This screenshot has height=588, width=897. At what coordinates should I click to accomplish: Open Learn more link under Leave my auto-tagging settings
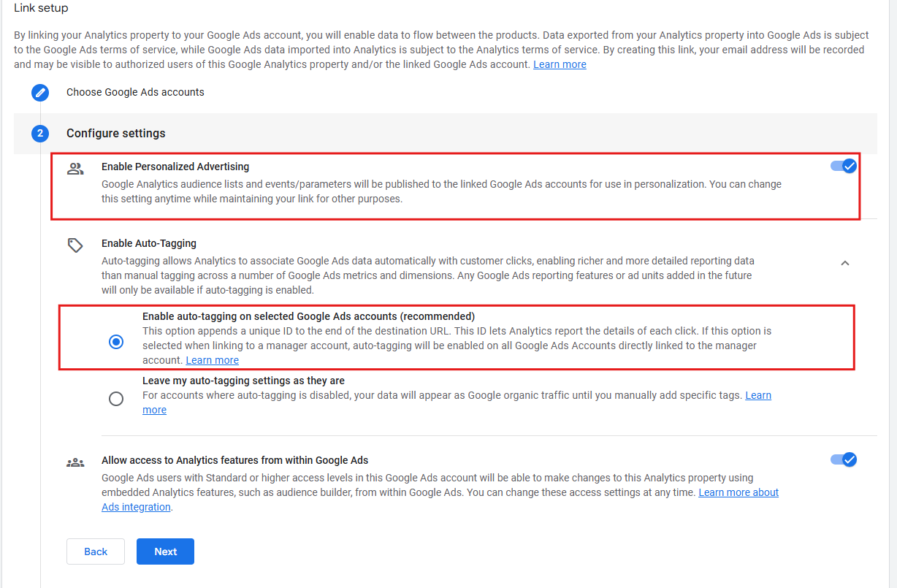point(758,395)
